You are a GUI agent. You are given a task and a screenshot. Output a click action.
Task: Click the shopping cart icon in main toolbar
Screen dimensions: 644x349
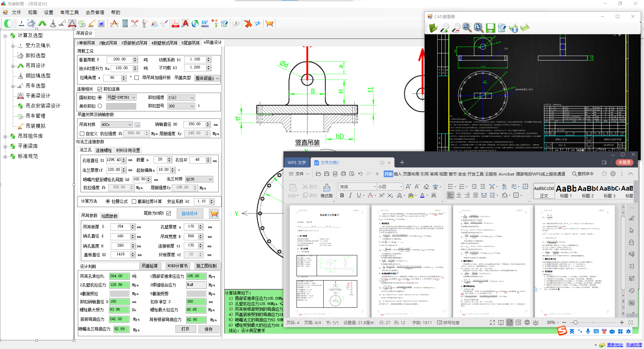pos(269,23)
